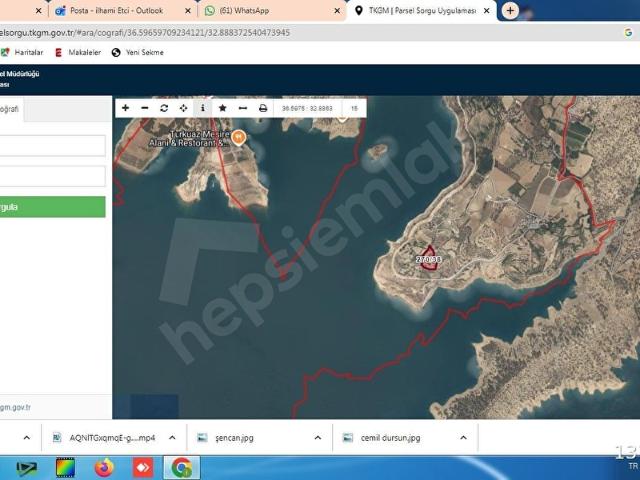Activate the pan/move arrows tool
Screen dimensions: 640x480
click(183, 108)
